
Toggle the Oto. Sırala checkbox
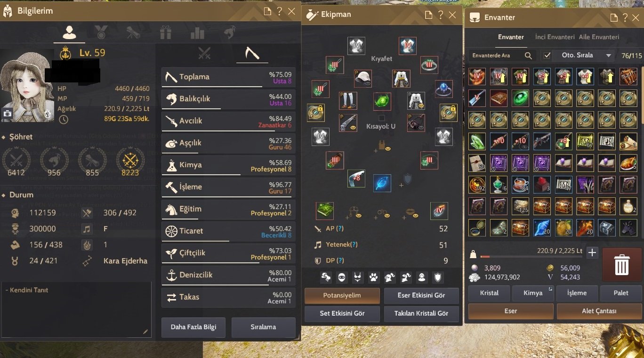tap(547, 56)
